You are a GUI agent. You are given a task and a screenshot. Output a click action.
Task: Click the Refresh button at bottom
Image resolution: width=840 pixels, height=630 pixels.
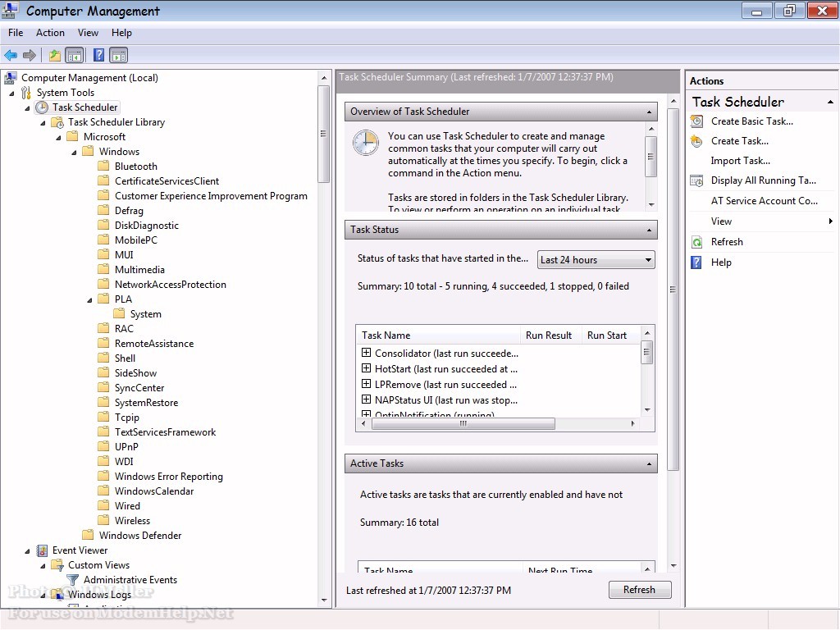[640, 590]
